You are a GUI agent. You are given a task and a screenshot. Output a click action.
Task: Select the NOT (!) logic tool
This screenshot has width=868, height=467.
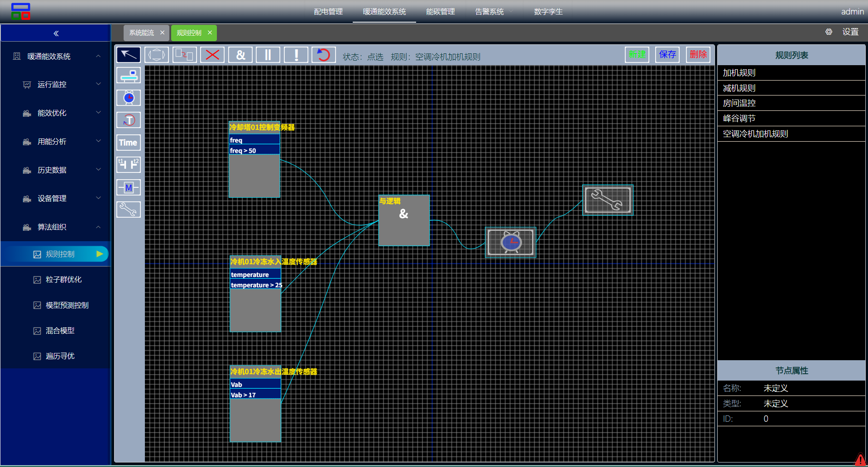[x=296, y=55]
